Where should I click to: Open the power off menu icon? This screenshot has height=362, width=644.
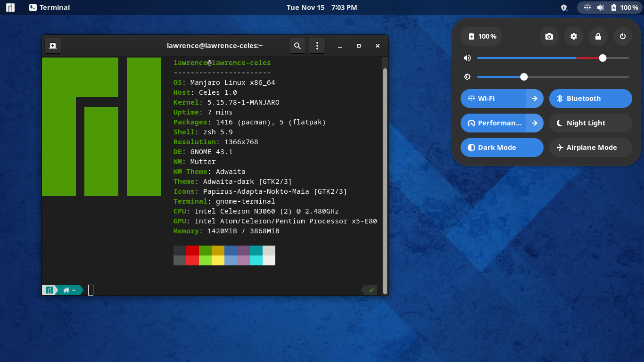point(623,36)
